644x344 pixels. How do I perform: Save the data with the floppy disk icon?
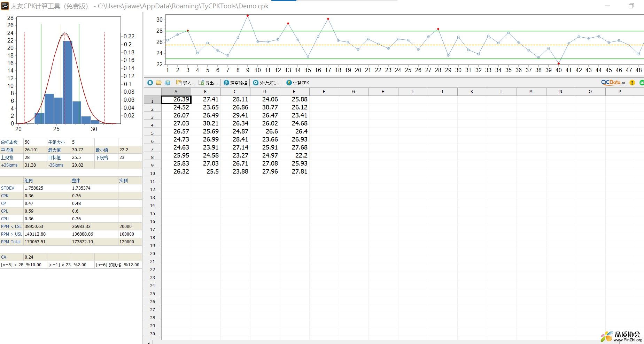(x=168, y=83)
